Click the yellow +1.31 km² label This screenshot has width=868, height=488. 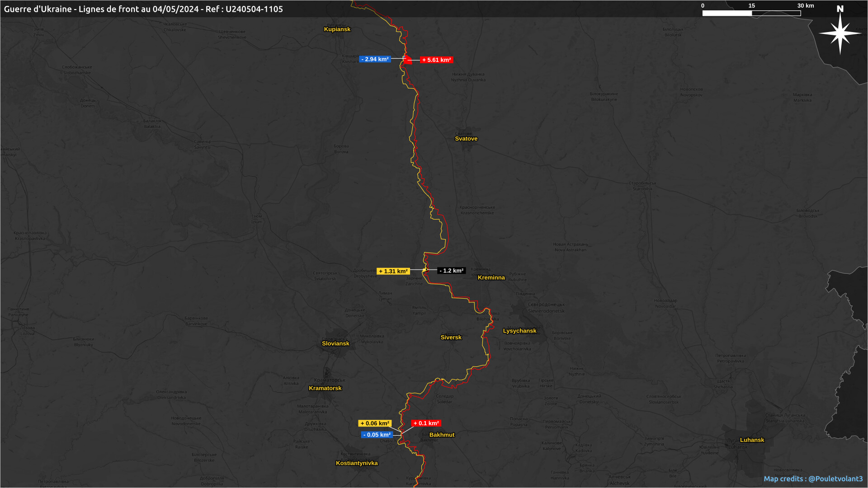393,271
